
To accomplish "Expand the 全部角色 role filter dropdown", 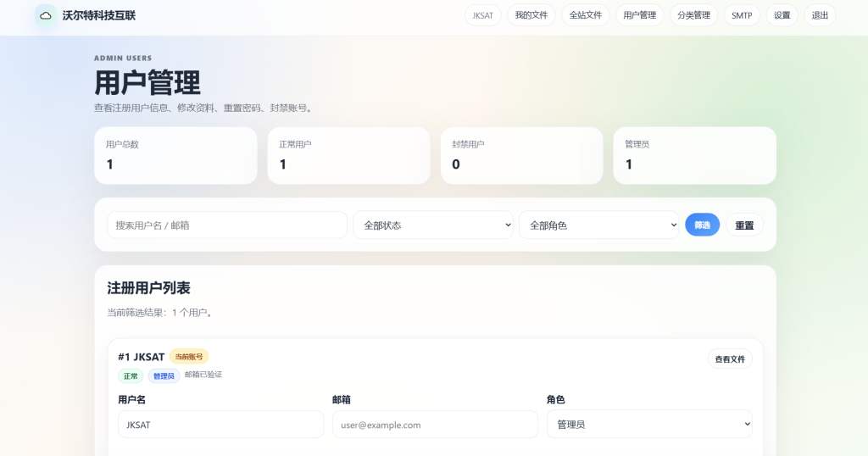I will [599, 225].
